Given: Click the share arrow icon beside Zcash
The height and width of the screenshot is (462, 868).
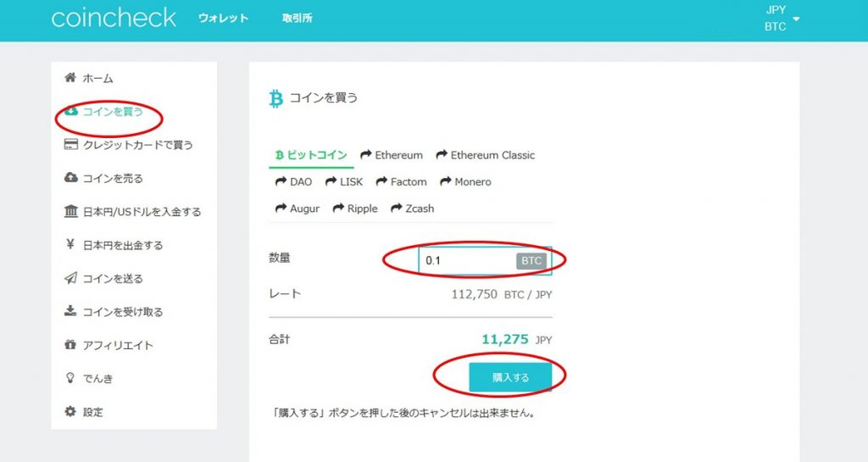Looking at the screenshot, I should (397, 208).
